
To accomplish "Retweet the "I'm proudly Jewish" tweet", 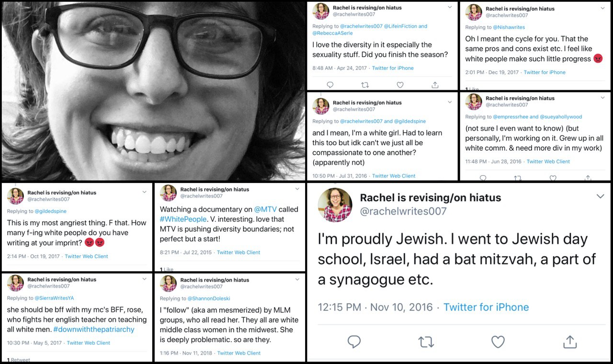I will (426, 341).
